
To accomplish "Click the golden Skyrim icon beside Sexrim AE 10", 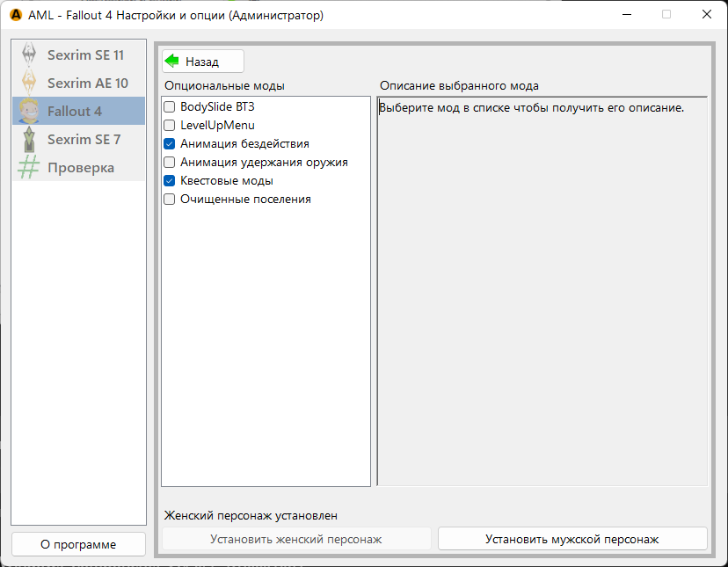I will click(29, 83).
